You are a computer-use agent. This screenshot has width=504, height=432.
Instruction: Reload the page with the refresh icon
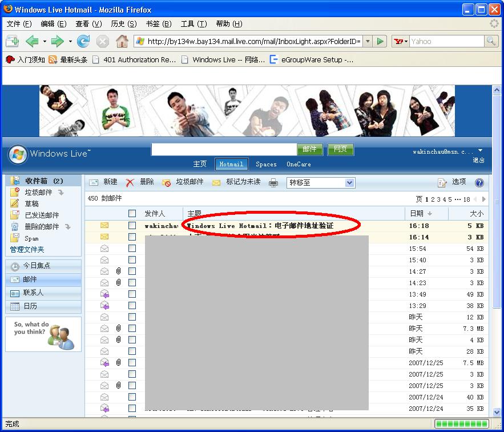point(83,41)
